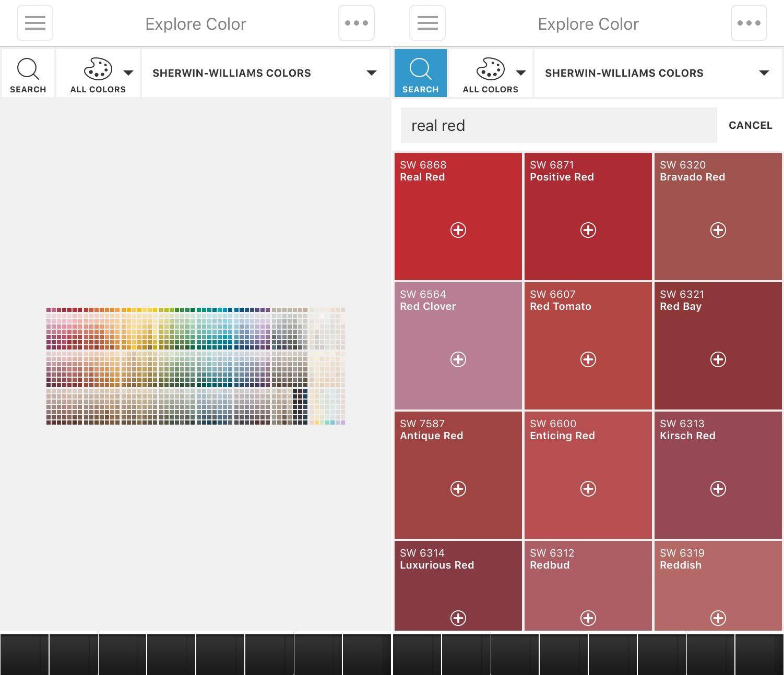Add Bravado Red using its plus icon
The width and height of the screenshot is (784, 675).
coord(718,230)
